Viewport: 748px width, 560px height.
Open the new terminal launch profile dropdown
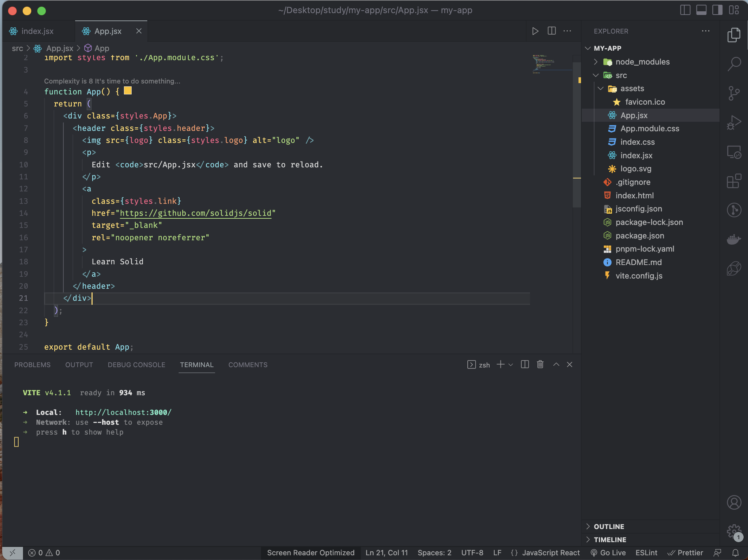[511, 365]
